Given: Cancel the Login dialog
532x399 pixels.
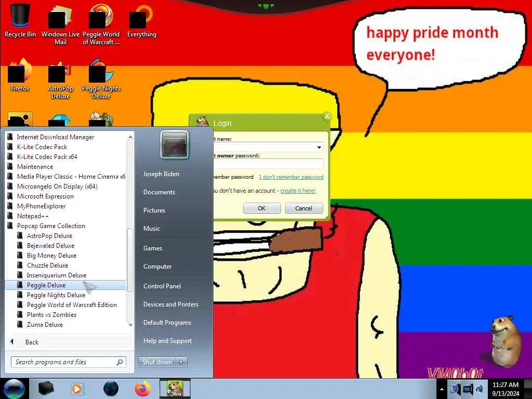Looking at the screenshot, I should tap(303, 208).
